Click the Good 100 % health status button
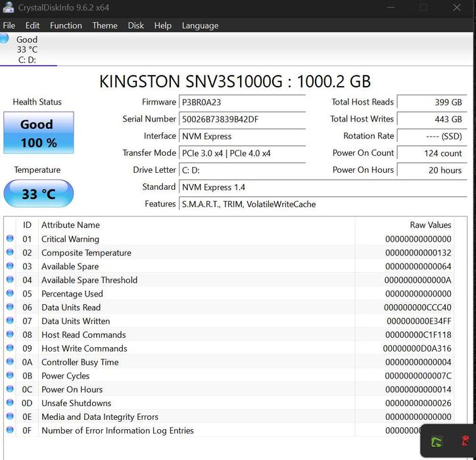 [39, 133]
